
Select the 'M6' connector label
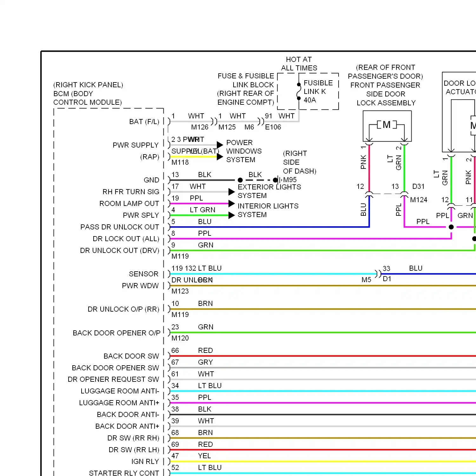coord(249,127)
